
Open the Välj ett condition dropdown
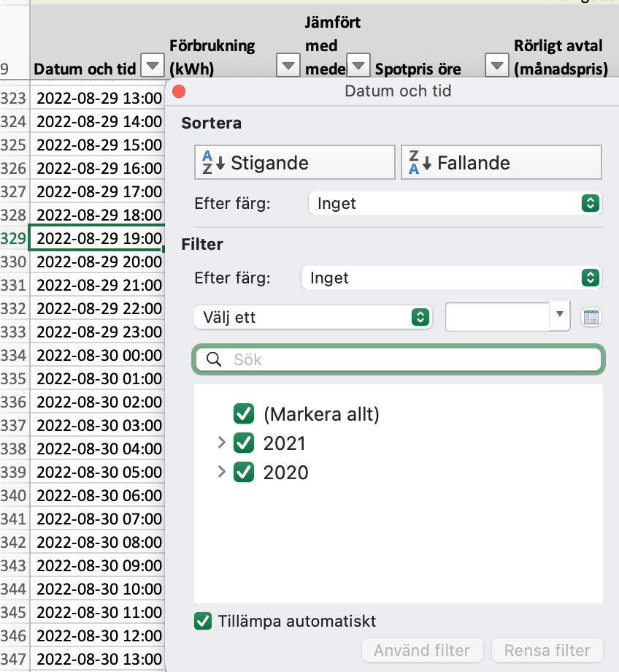click(x=312, y=317)
